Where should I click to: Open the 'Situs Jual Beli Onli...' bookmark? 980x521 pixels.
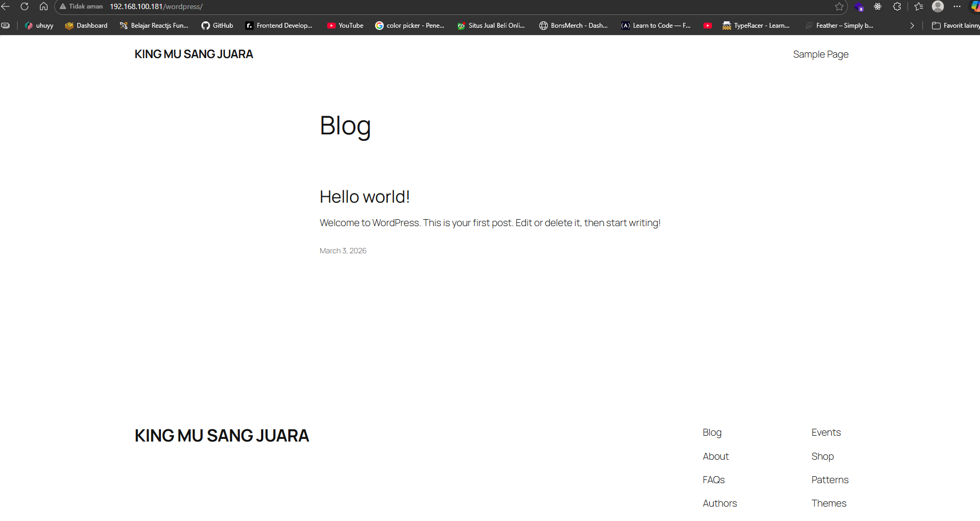(x=491, y=26)
